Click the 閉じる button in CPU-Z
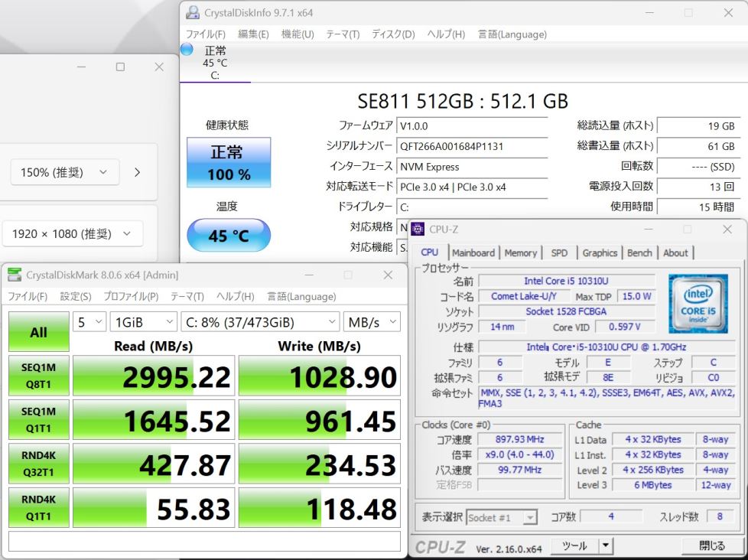Viewport: 748px width, 560px height. click(711, 545)
